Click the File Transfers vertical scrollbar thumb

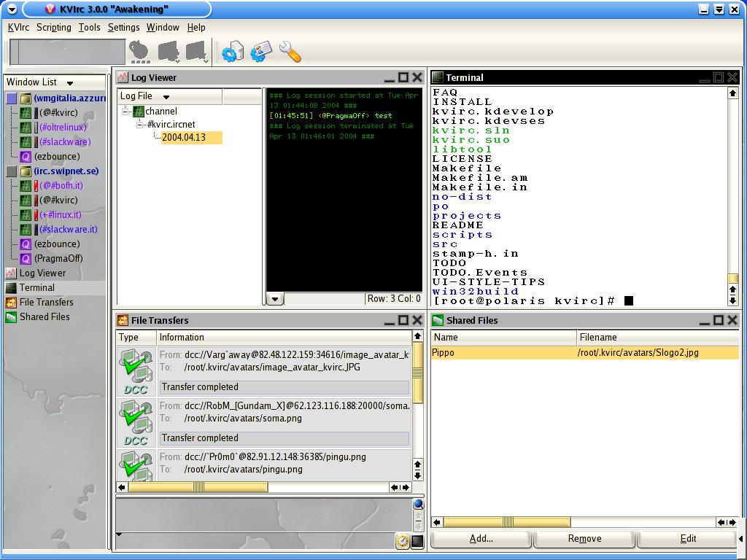pyautogui.click(x=418, y=373)
